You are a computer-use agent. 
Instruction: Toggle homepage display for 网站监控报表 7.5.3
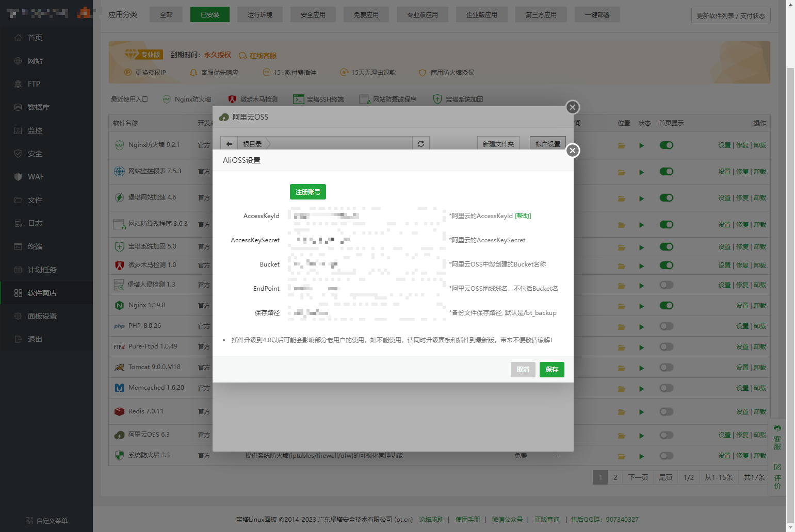[x=667, y=171]
